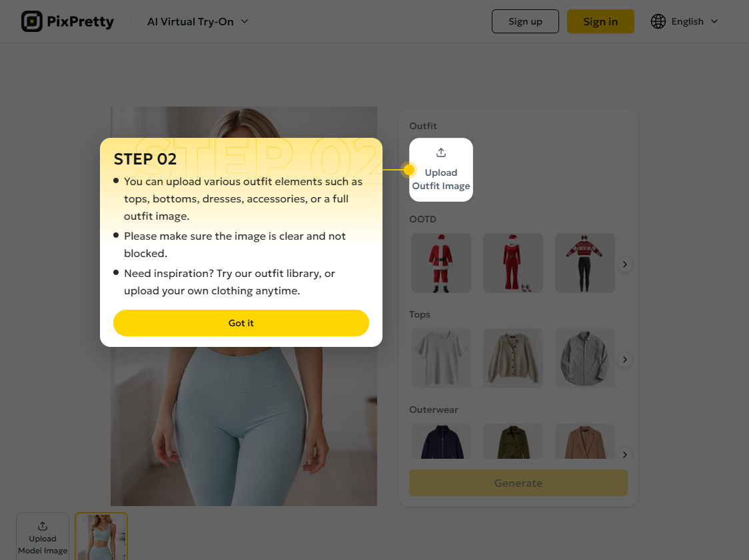
Task: Show next OOTD outfits with arrow
Action: (x=625, y=264)
